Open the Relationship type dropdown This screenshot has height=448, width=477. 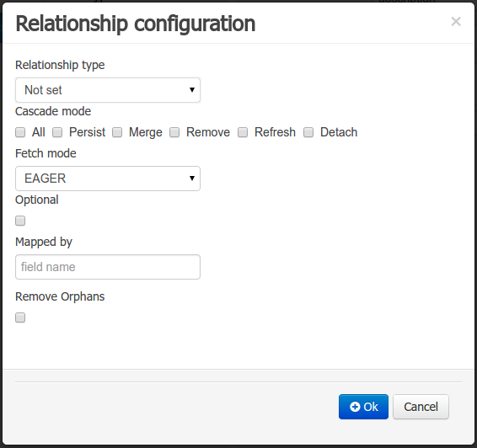108,90
